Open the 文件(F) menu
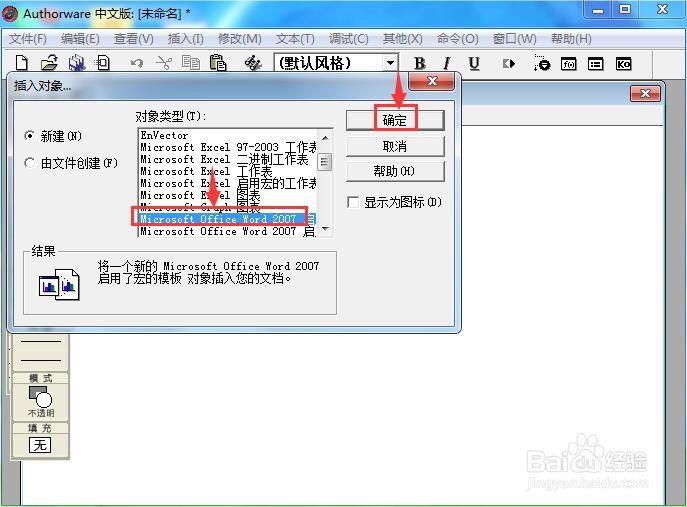Screen dimensions: 687x507 pyautogui.click(x=28, y=39)
